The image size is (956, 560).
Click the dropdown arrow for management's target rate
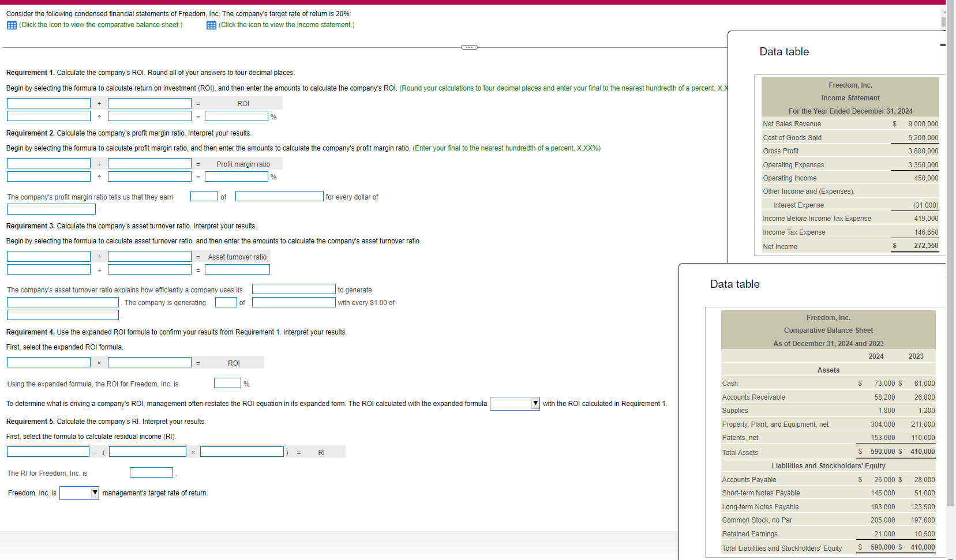pos(94,493)
